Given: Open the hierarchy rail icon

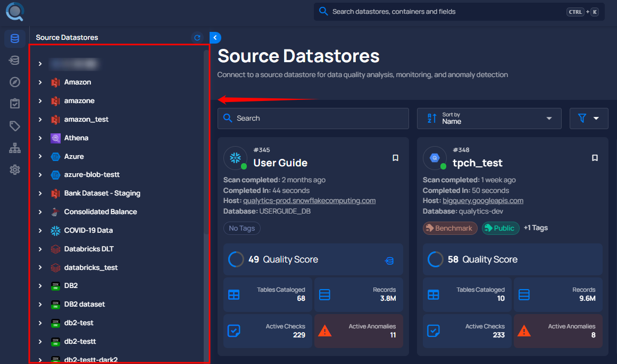Looking at the screenshot, I should tap(15, 148).
